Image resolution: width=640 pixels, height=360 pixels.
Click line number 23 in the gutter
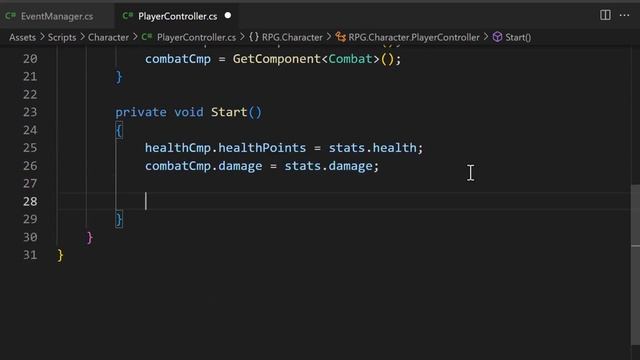coord(30,112)
